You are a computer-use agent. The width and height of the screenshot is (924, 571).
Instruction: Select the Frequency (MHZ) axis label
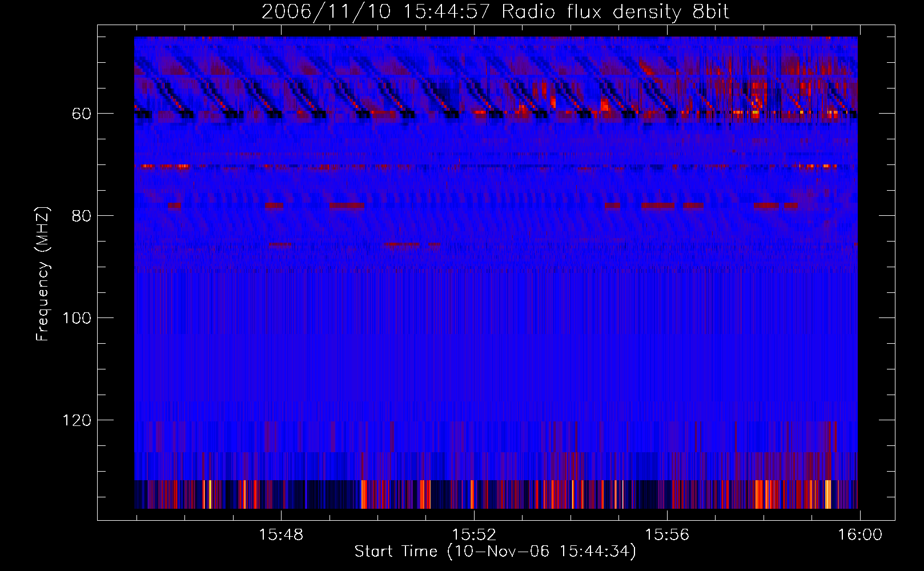click(43, 274)
